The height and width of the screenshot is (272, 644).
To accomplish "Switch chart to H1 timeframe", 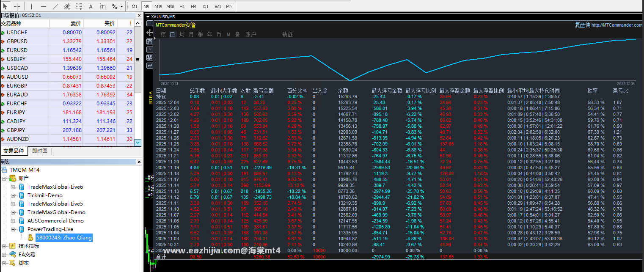I will [x=182, y=6].
